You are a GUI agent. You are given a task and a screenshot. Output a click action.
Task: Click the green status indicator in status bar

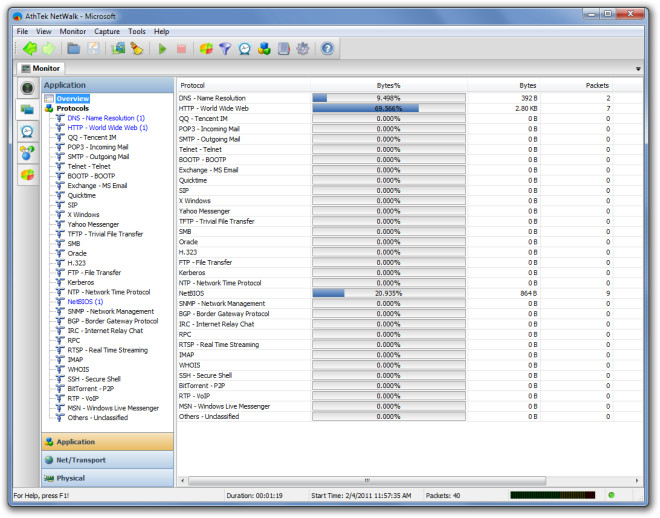(x=611, y=495)
